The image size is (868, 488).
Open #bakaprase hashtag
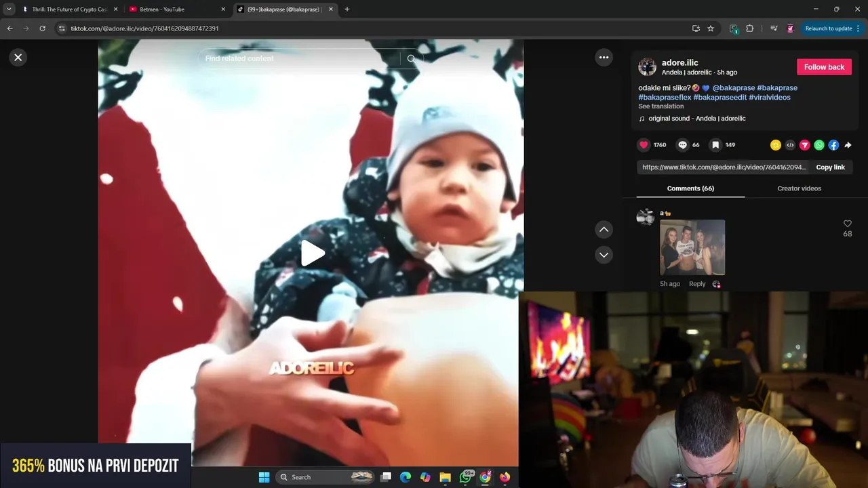pyautogui.click(x=777, y=88)
